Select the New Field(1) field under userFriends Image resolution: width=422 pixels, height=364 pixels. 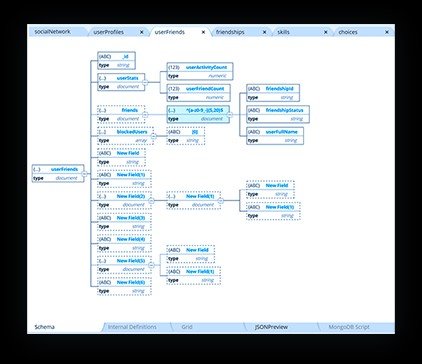coord(124,179)
